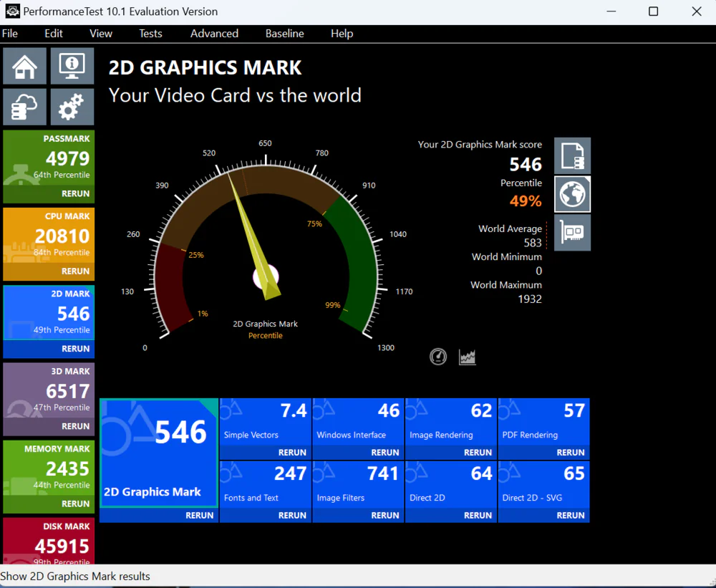Open the cloud baseline database icon
Viewport: 716px width, 588px height.
pyautogui.click(x=24, y=107)
